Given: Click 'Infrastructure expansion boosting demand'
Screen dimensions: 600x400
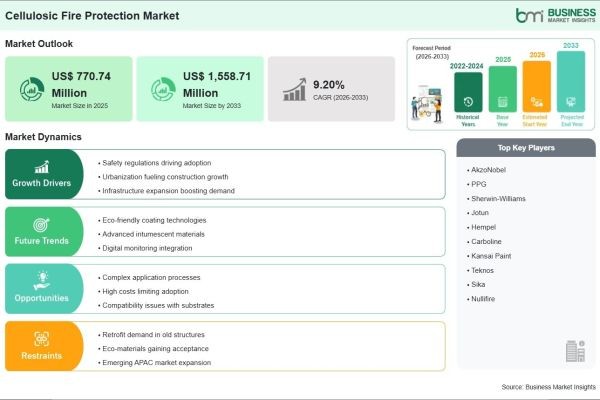Looking at the screenshot, I should 168,191.
